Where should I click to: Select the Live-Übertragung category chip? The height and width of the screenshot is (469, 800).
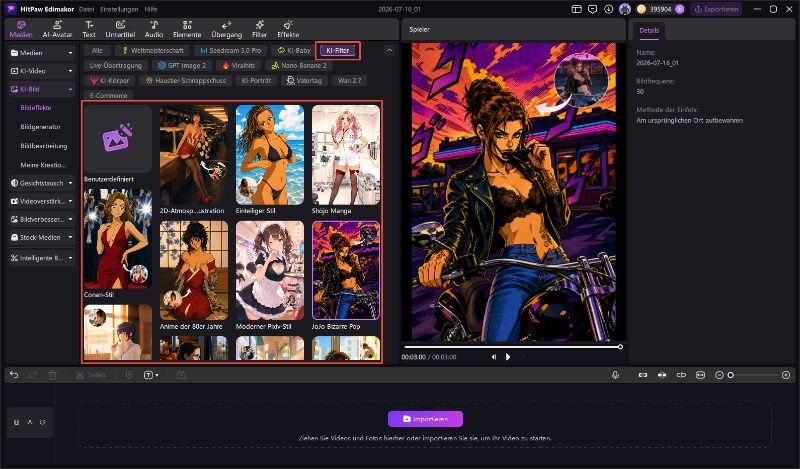[x=116, y=65]
